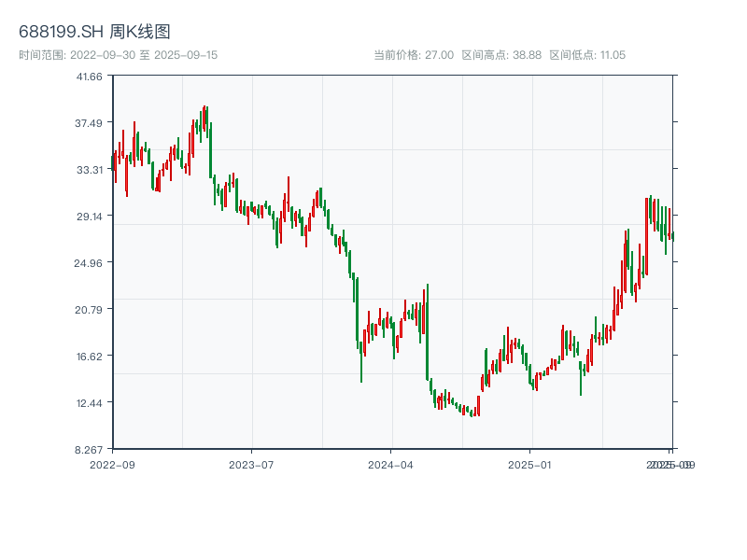The height and width of the screenshot is (560, 747).
Task: Select current price label 当前价格: 27.00
Action: 414,55
